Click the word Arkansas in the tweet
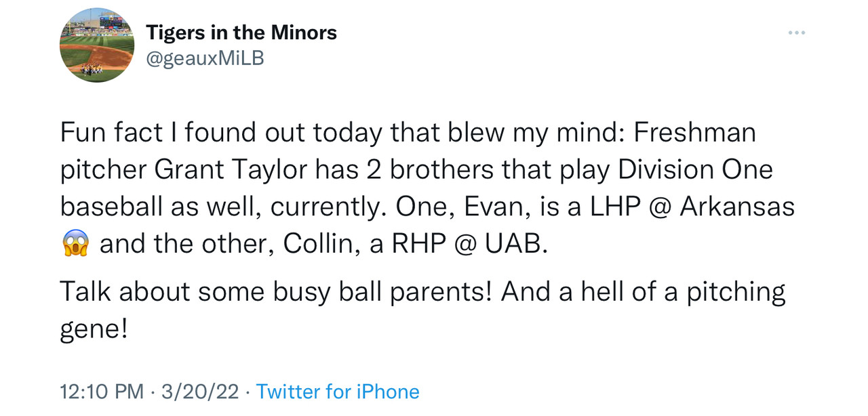Image resolution: width=868 pixels, height=416 pixels. click(737, 207)
